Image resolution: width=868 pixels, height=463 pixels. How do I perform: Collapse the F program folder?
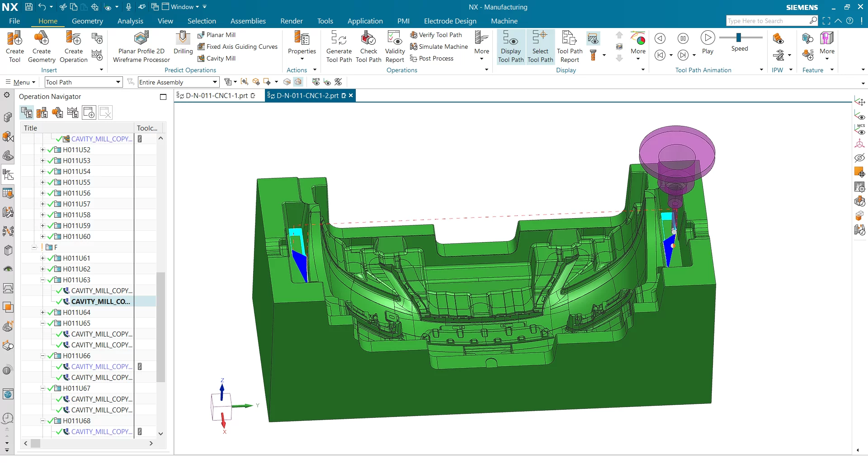click(x=34, y=247)
